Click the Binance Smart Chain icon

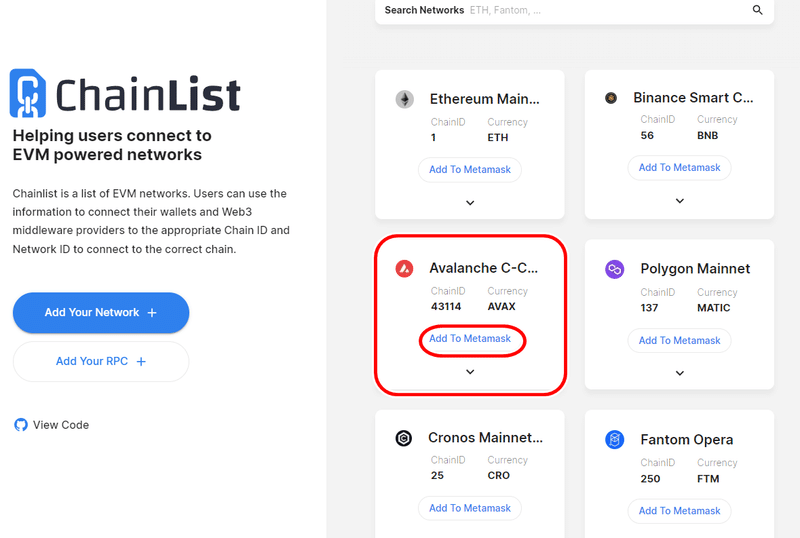point(611,97)
